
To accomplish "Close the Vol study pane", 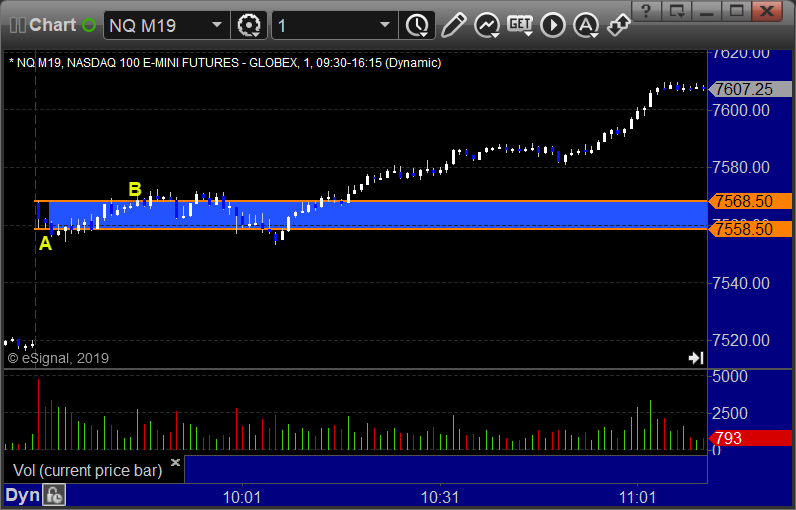I will click(175, 462).
